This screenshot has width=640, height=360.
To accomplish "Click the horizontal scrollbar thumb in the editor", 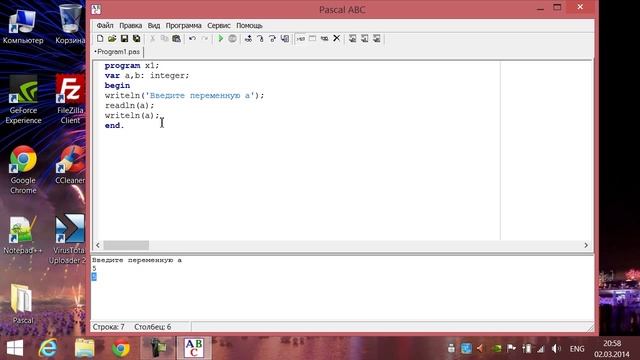I will coord(126,245).
